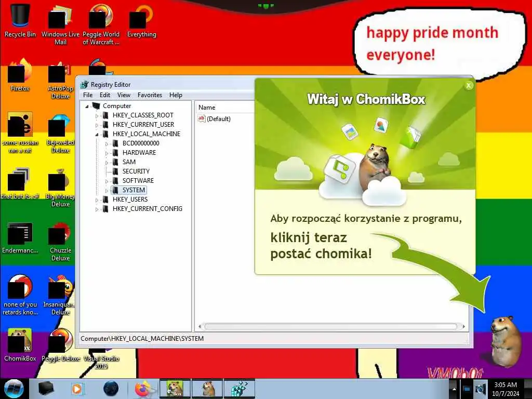Click the black box taskbar icon
Image resolution: width=532 pixels, height=399 pixels.
click(46, 389)
